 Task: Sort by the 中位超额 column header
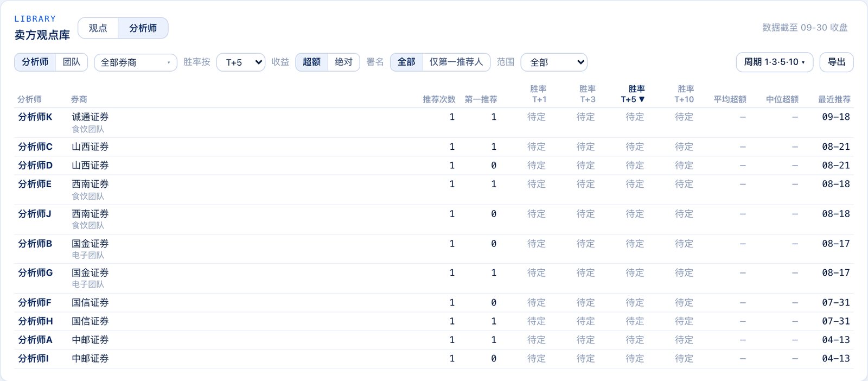pos(782,99)
